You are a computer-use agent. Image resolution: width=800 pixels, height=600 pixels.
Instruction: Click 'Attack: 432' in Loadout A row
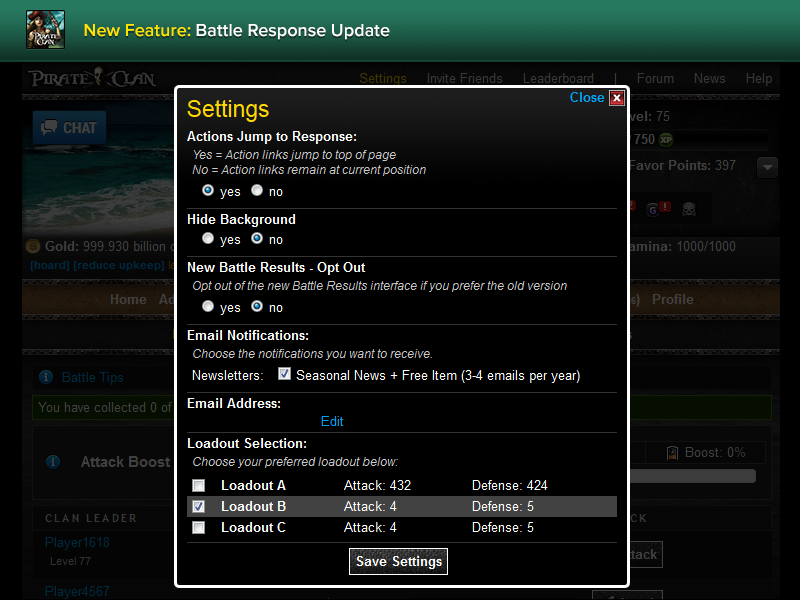[x=377, y=485]
